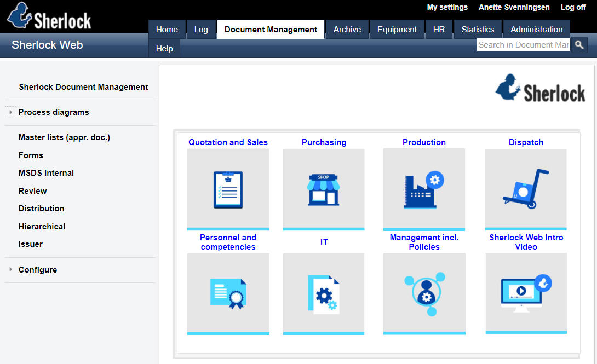Focus the Search in Document Management field
The height and width of the screenshot is (364, 597).
(x=524, y=45)
